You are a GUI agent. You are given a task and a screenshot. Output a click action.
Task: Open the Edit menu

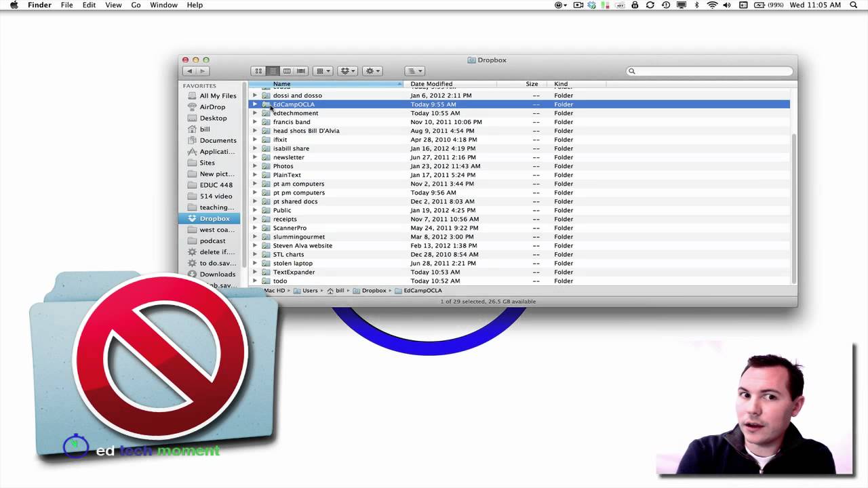point(89,5)
